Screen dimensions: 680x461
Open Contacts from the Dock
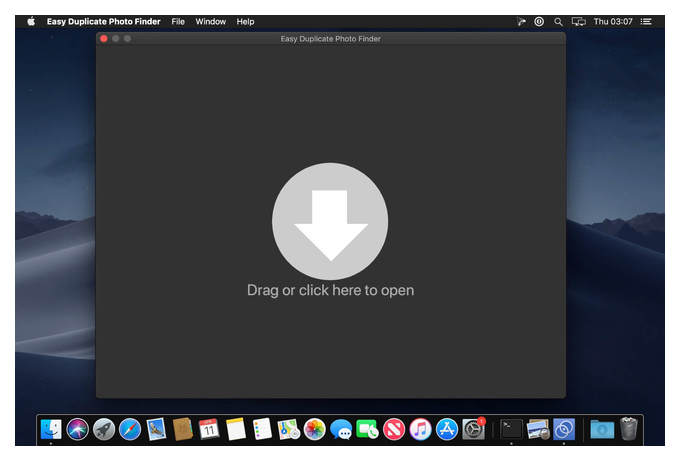183,429
